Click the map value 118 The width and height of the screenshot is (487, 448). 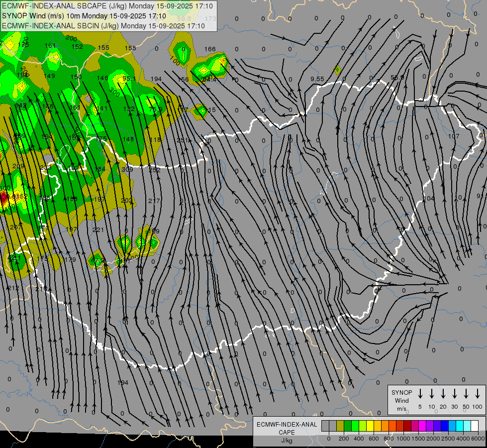click(x=155, y=139)
